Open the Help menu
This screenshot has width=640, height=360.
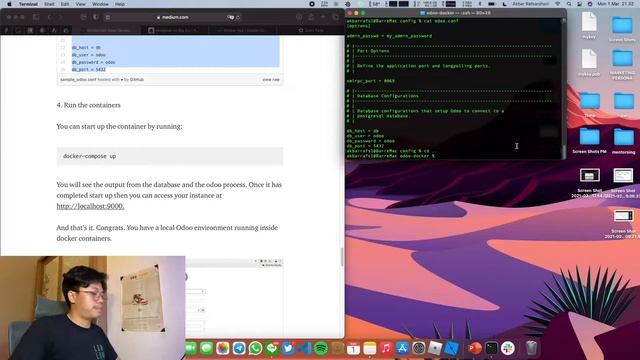pyautogui.click(x=120, y=4)
